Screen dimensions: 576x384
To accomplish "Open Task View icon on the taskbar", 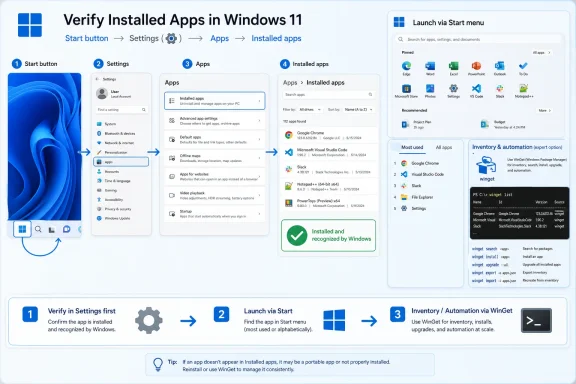I will 52,230.
